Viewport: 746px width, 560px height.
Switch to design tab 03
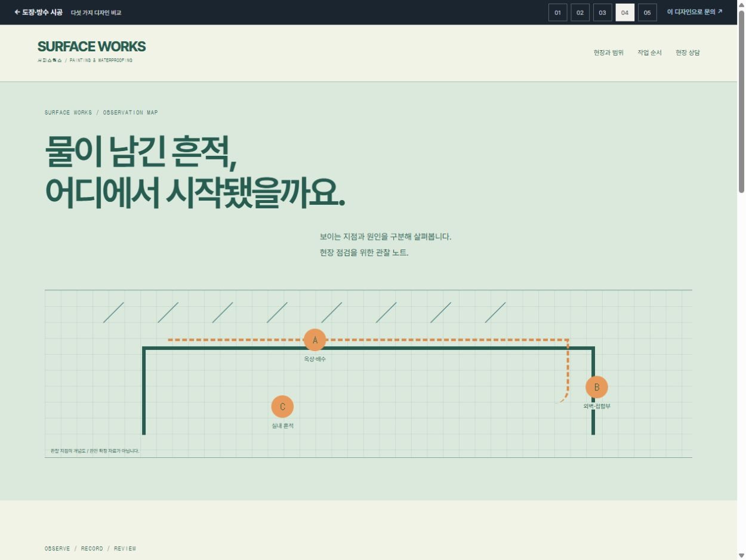pos(602,13)
